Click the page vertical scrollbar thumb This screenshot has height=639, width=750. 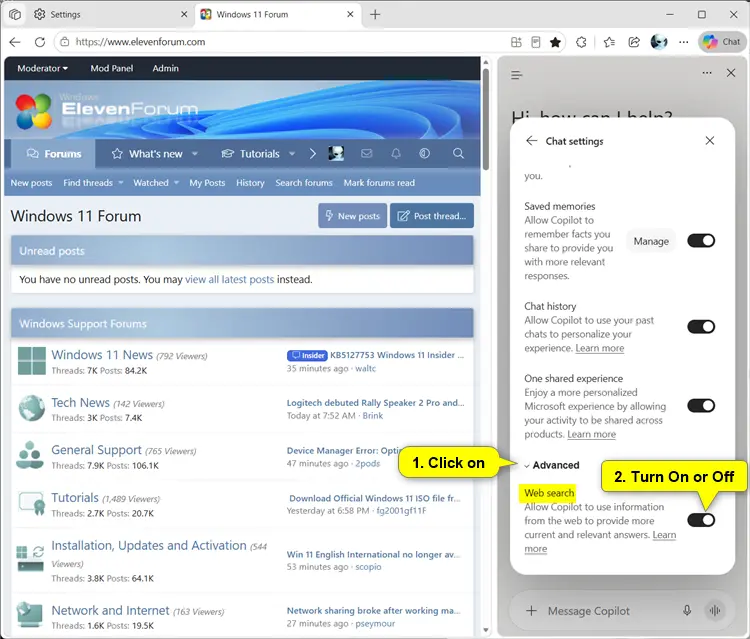click(x=485, y=120)
